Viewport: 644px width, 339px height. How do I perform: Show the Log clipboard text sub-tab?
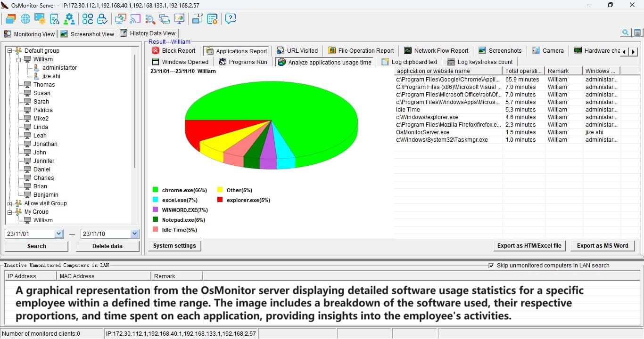pyautogui.click(x=409, y=62)
